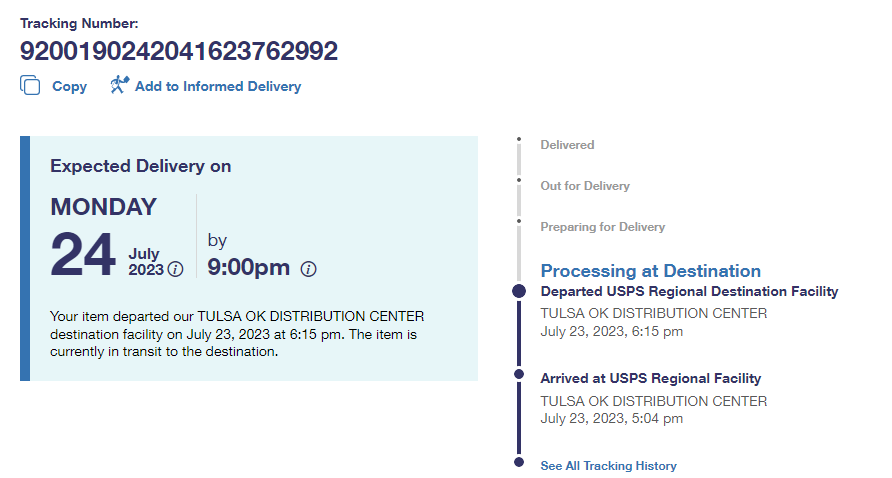Click the Preparing for Delivery timeline dot

(518, 222)
